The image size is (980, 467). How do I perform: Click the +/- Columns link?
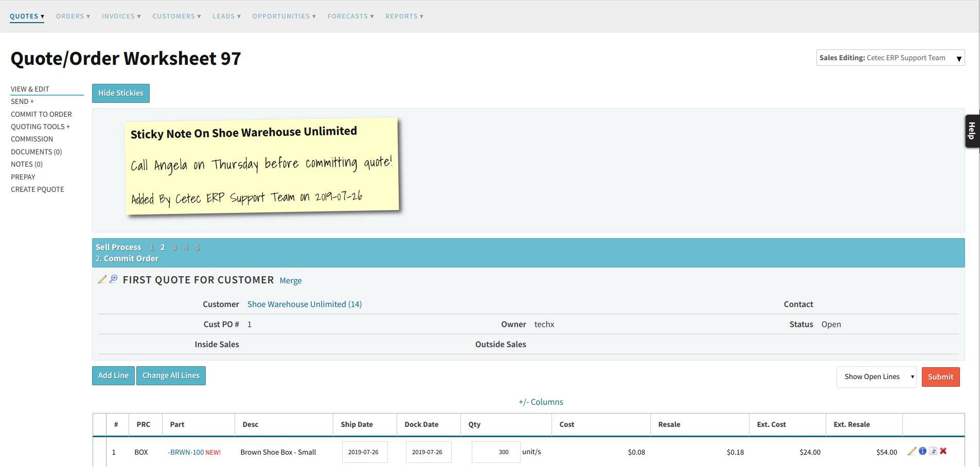point(540,402)
